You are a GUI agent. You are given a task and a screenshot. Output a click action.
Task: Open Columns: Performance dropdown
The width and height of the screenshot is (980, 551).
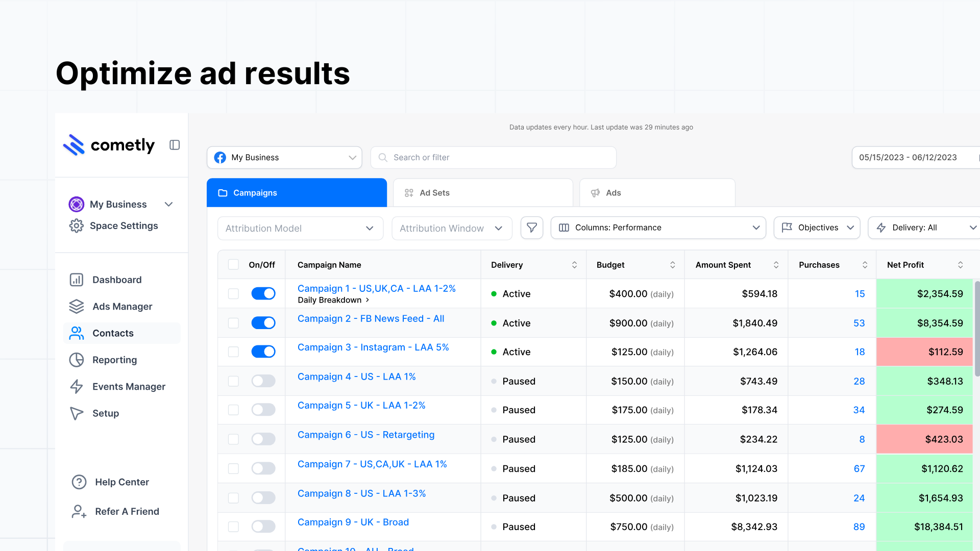point(658,228)
